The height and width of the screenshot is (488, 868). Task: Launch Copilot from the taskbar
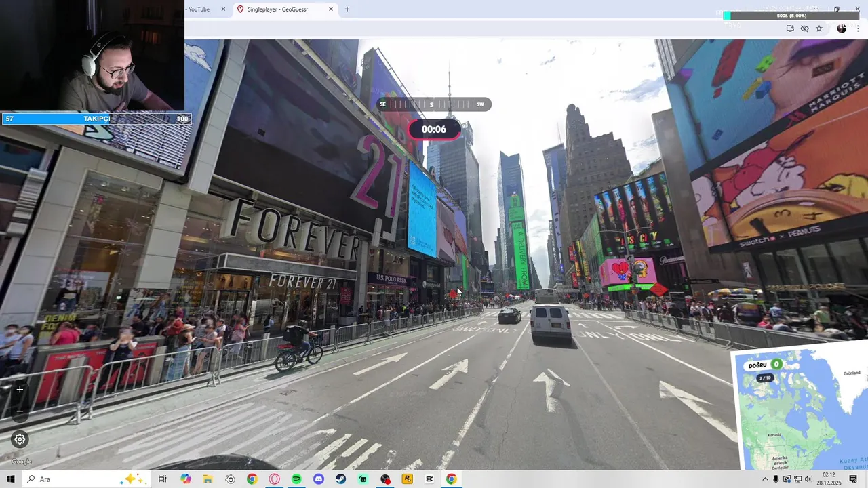(x=186, y=479)
